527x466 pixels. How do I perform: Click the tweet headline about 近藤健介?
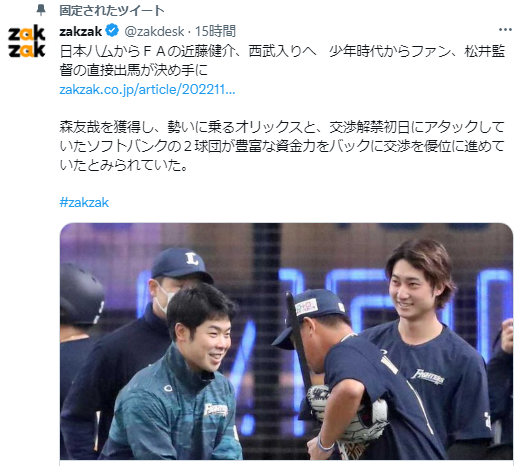click(x=282, y=61)
